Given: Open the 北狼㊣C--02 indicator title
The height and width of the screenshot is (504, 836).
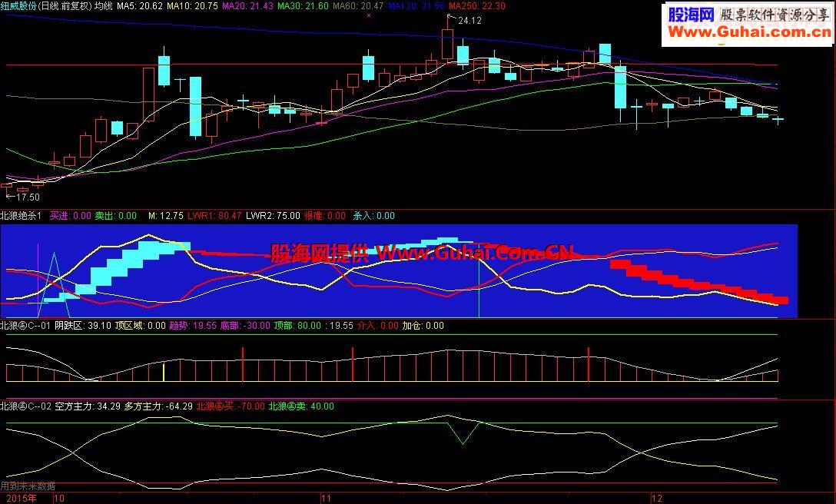Looking at the screenshot, I should [25, 406].
